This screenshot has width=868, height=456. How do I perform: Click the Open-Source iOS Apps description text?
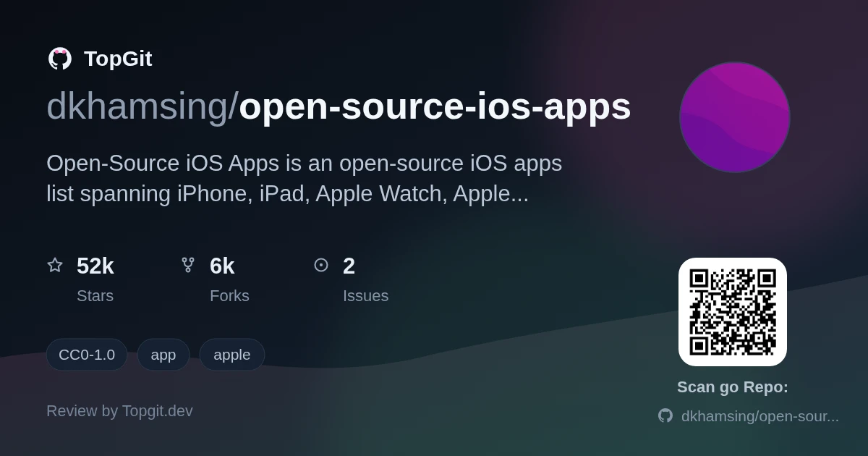tap(304, 179)
